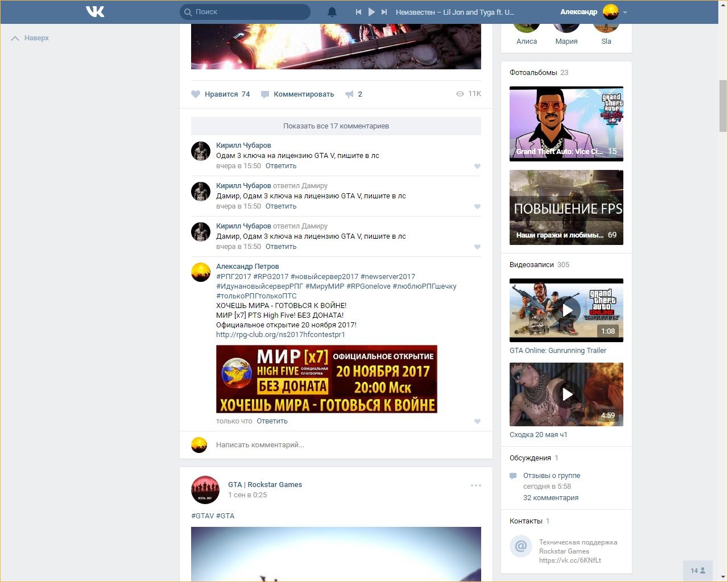728x582 pixels.
Task: Open the Видеозаписи section
Action: [x=532, y=265]
